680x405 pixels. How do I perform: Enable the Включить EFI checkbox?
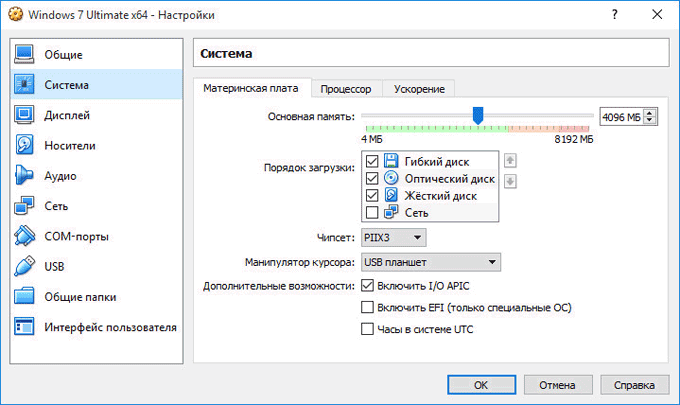367,307
